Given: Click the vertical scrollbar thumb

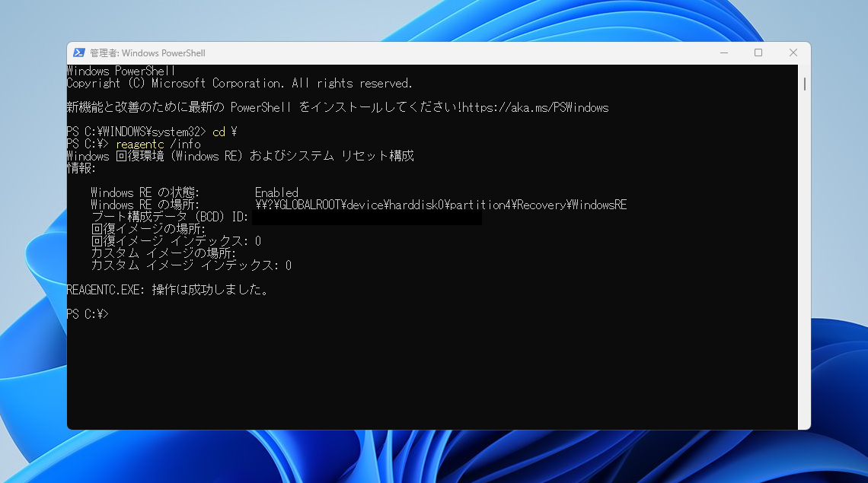Looking at the screenshot, I should pos(804,84).
